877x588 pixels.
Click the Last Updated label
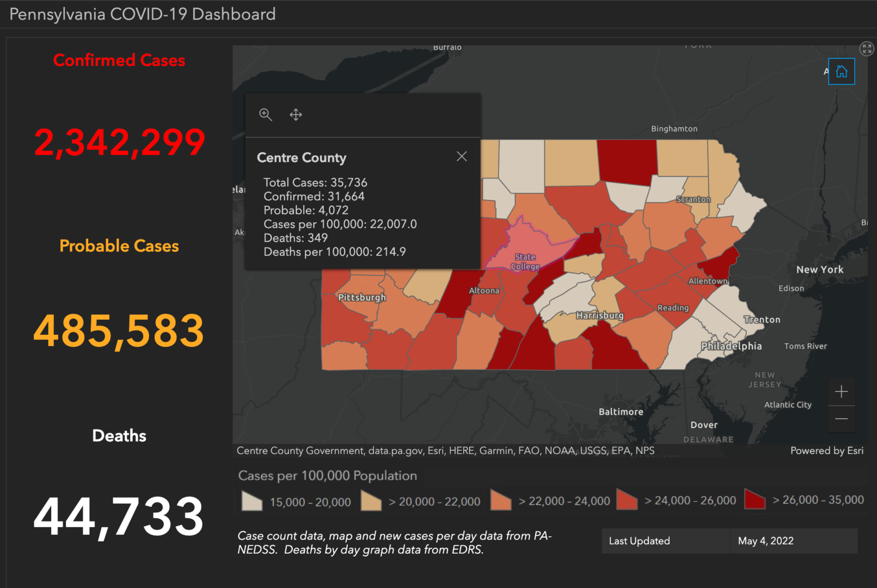point(639,541)
